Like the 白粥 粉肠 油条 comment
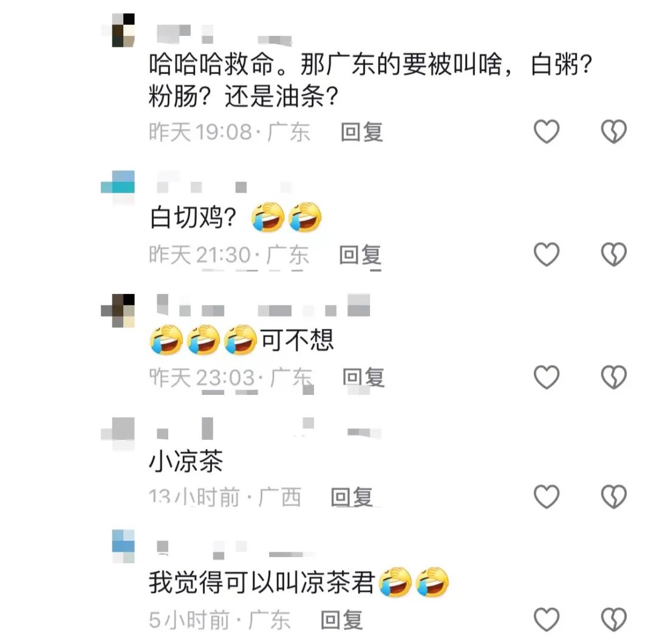The width and height of the screenshot is (656, 644). click(547, 131)
